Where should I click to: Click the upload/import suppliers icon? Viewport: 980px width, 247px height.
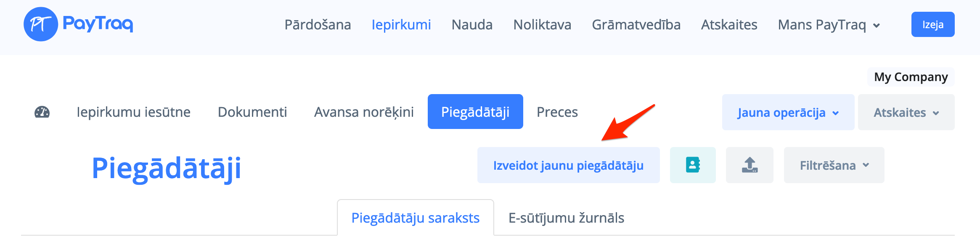pyautogui.click(x=750, y=165)
